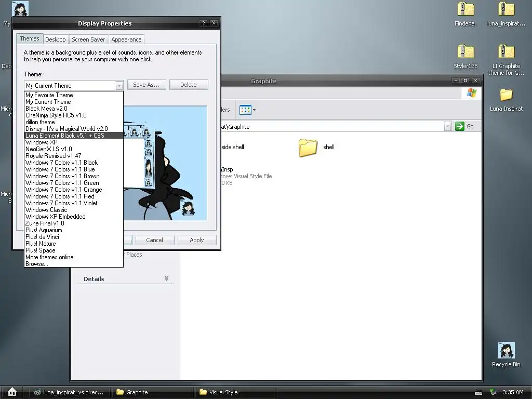Switch to Graphite taskbar button
532x399 pixels.
pos(153,392)
